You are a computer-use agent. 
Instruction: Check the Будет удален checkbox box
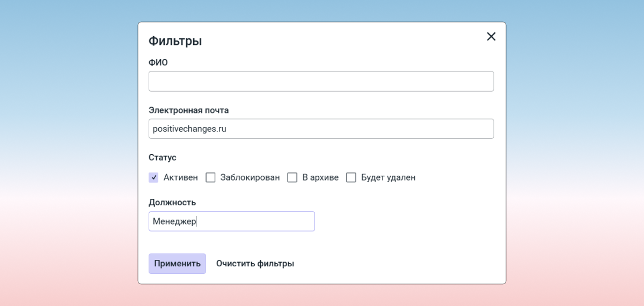(351, 177)
